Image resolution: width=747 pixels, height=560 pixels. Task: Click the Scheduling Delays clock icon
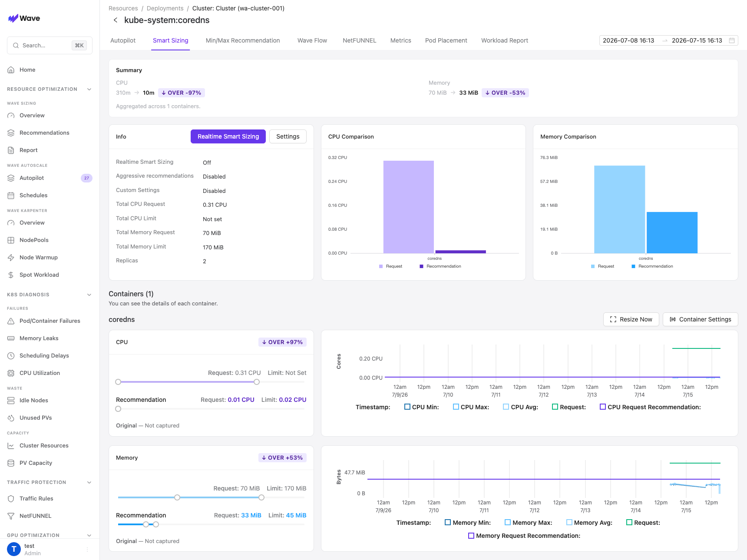pos(11,356)
